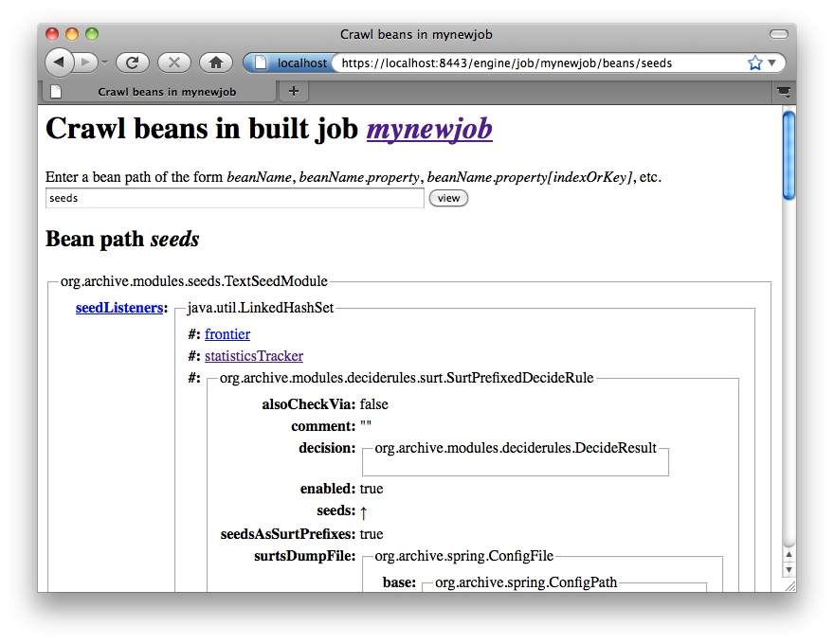
Task: Select the 'Crawl beans in mynewjob' tab
Action: [x=159, y=92]
